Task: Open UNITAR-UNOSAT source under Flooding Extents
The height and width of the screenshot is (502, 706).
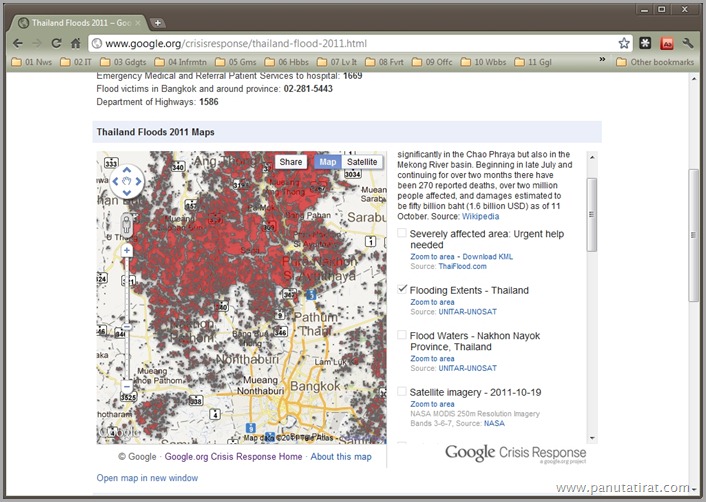Action: pos(468,312)
